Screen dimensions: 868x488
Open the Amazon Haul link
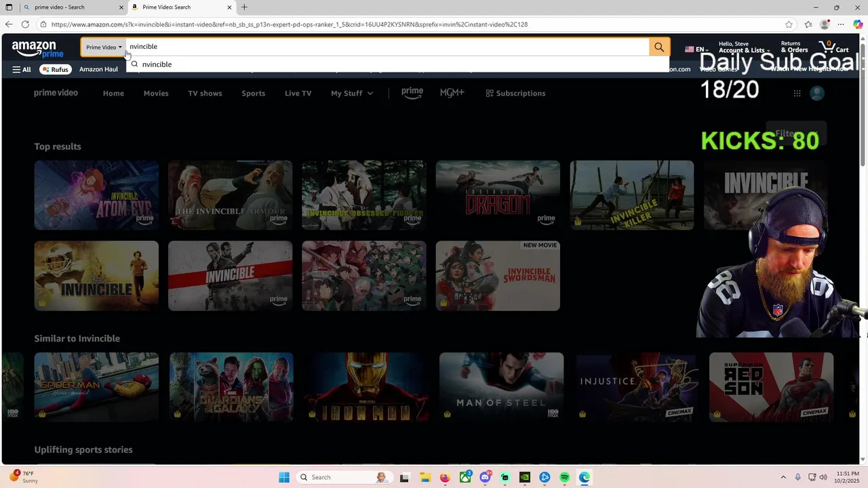pyautogui.click(x=98, y=69)
